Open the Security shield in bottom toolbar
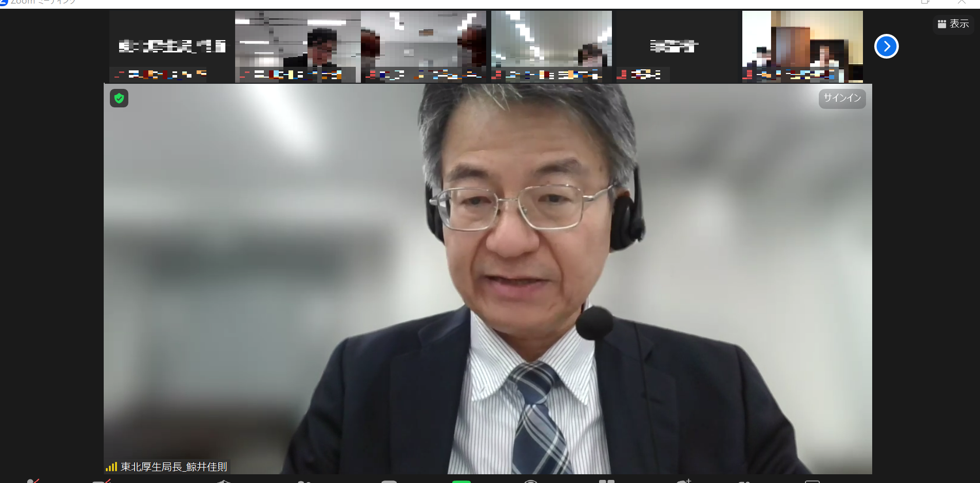The width and height of the screenshot is (980, 483). coord(224,481)
